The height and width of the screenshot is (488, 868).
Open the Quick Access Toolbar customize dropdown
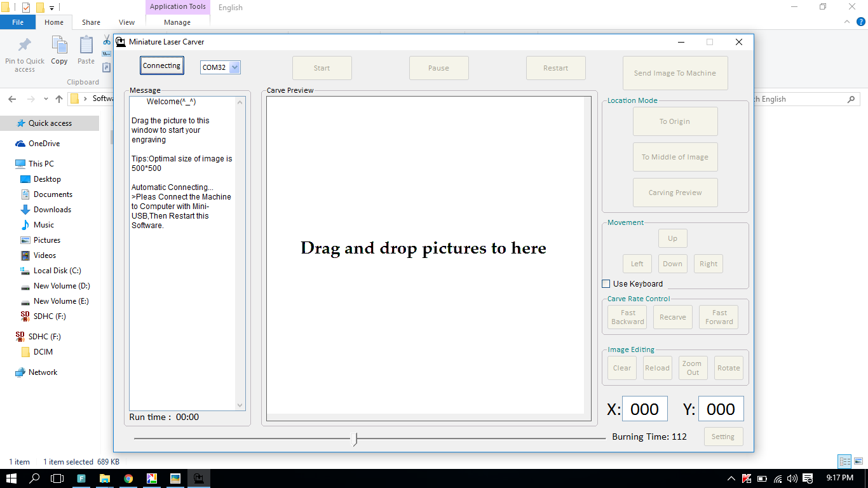point(51,8)
